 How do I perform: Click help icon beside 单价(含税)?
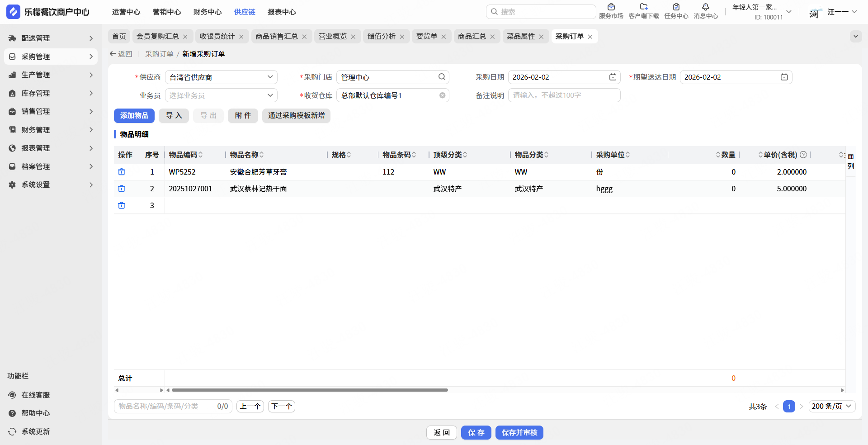(x=803, y=155)
